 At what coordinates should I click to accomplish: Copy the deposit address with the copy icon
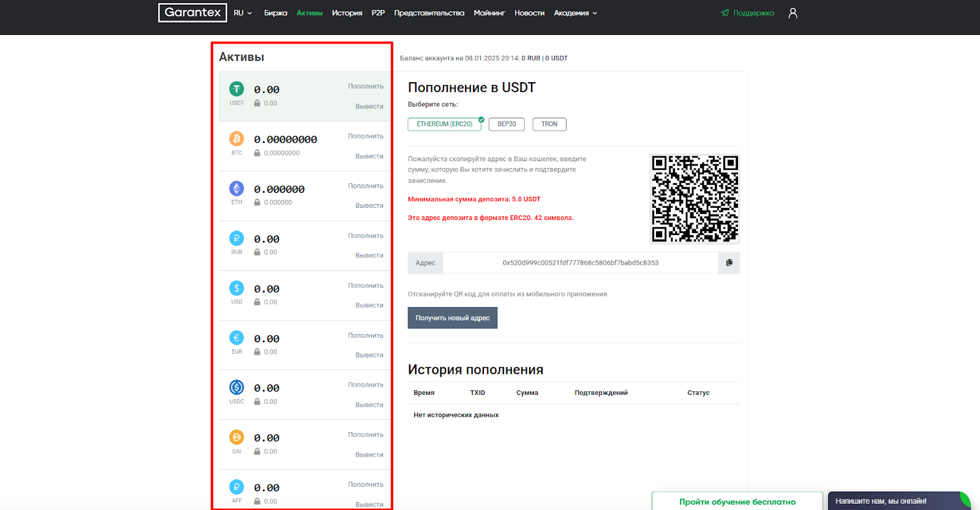coord(729,262)
